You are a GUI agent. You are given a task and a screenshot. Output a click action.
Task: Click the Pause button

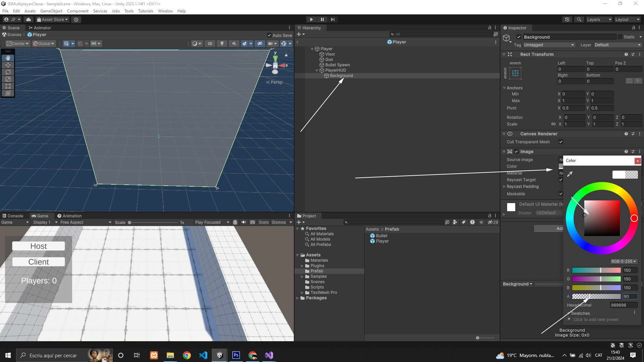point(322,19)
